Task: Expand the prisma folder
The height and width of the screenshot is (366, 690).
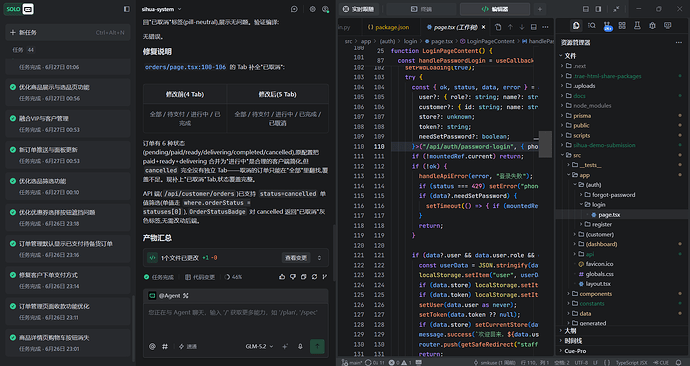Action: [562, 116]
